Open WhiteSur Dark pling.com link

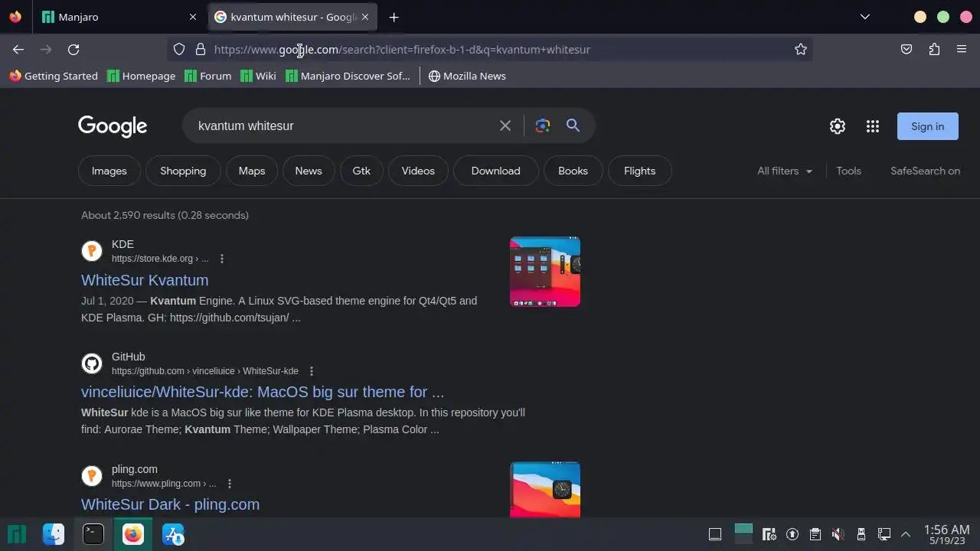[170, 504]
